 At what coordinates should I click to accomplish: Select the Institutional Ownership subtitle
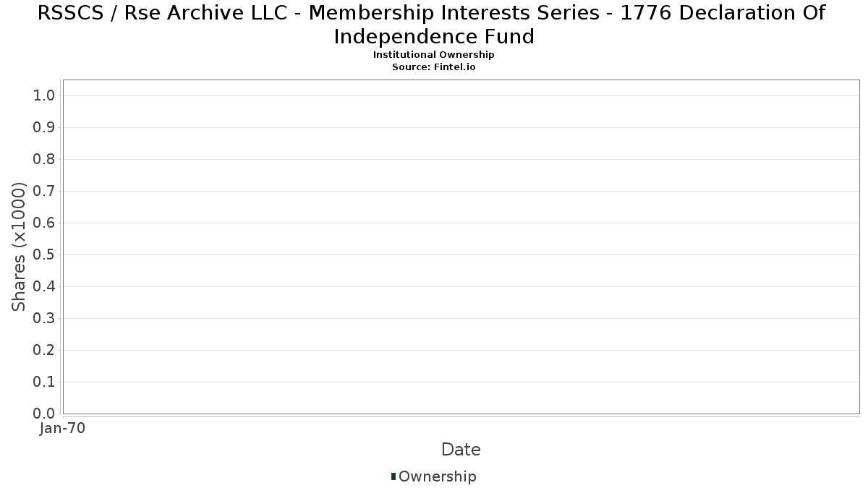click(434, 55)
